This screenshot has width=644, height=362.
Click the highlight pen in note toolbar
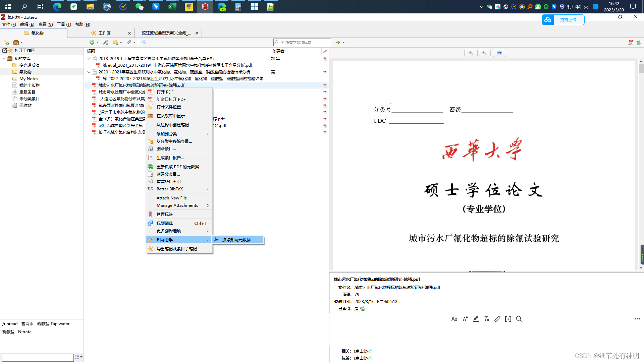476,319
